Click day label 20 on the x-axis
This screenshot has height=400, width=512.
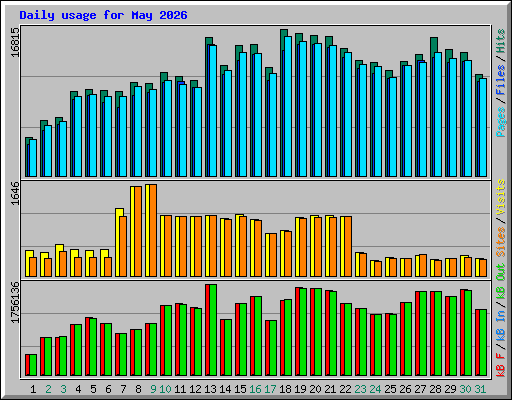point(315,389)
